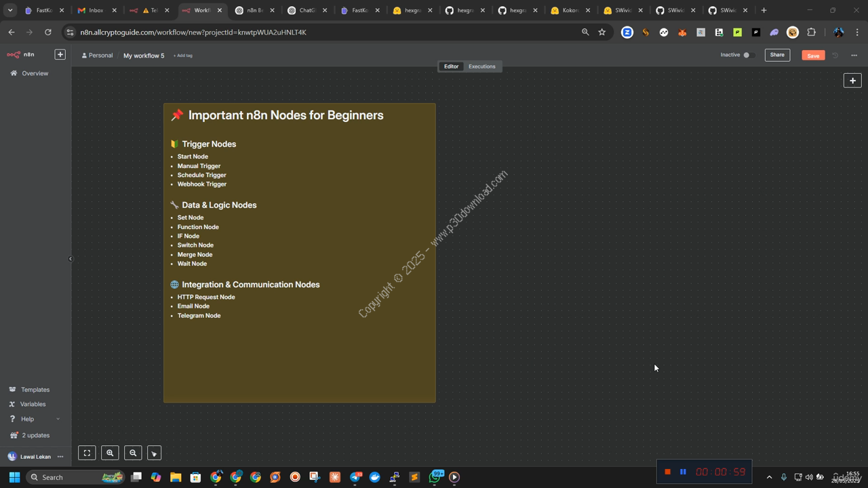The height and width of the screenshot is (488, 868).
Task: Open workflow three-dot options menu
Action: [854, 55]
